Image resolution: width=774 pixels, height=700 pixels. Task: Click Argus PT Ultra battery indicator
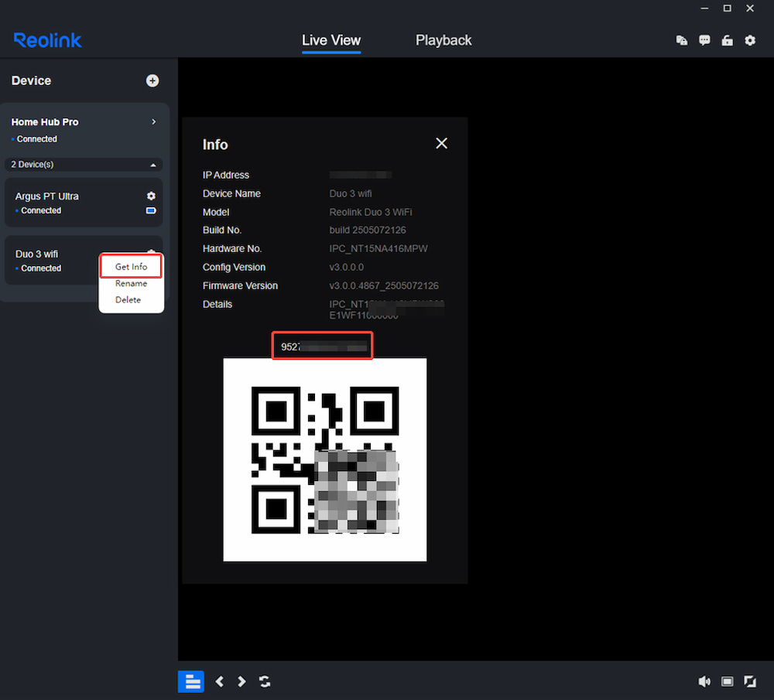point(151,210)
